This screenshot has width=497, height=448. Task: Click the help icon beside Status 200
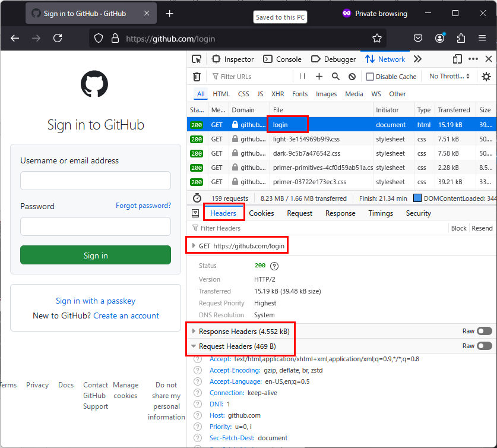(274, 266)
